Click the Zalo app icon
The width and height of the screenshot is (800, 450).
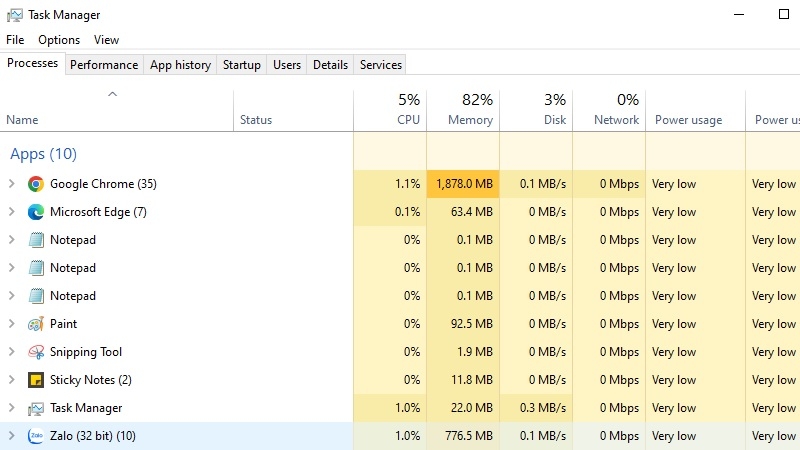tap(36, 436)
